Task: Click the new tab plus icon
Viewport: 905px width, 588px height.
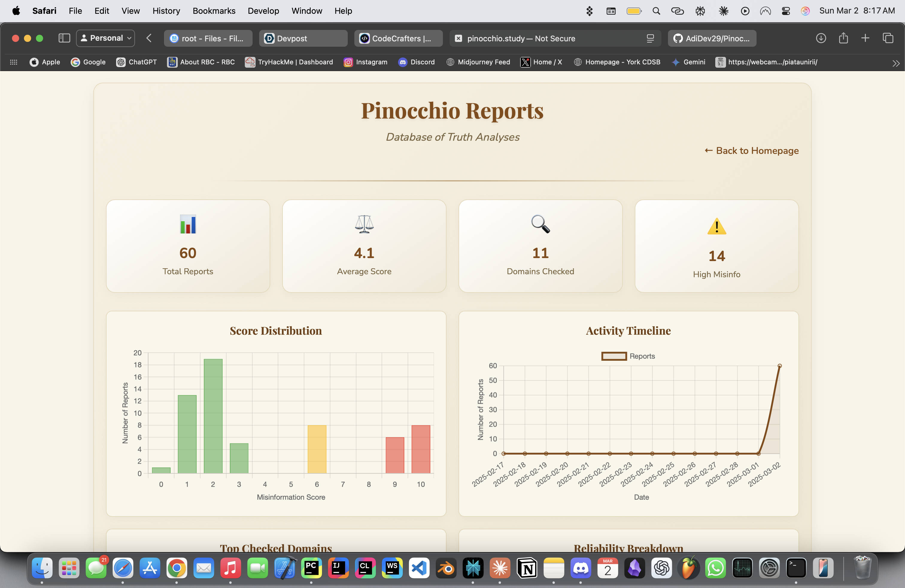Action: coord(865,38)
